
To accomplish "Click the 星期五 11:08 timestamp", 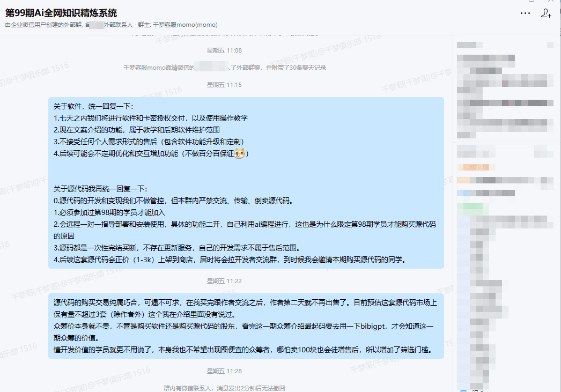I will [x=224, y=50].
